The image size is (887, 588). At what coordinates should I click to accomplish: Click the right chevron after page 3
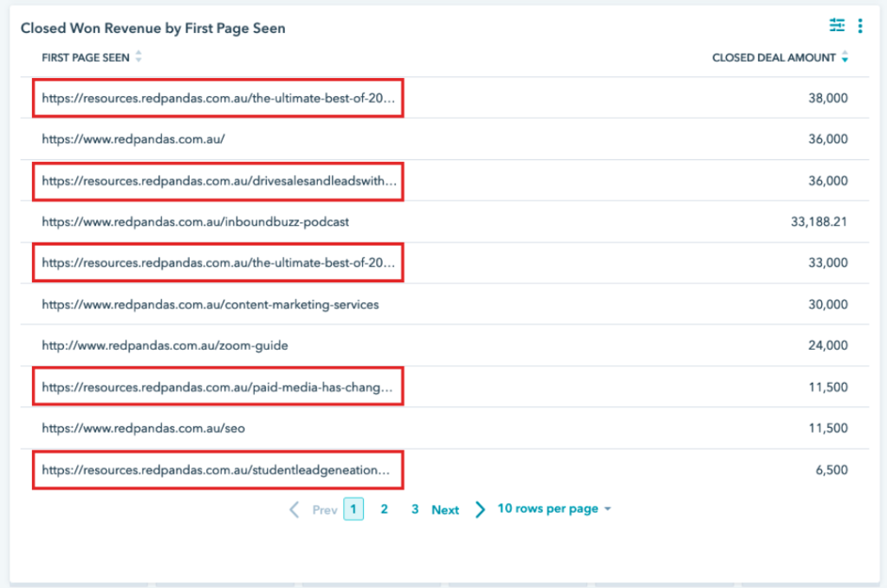click(x=480, y=509)
